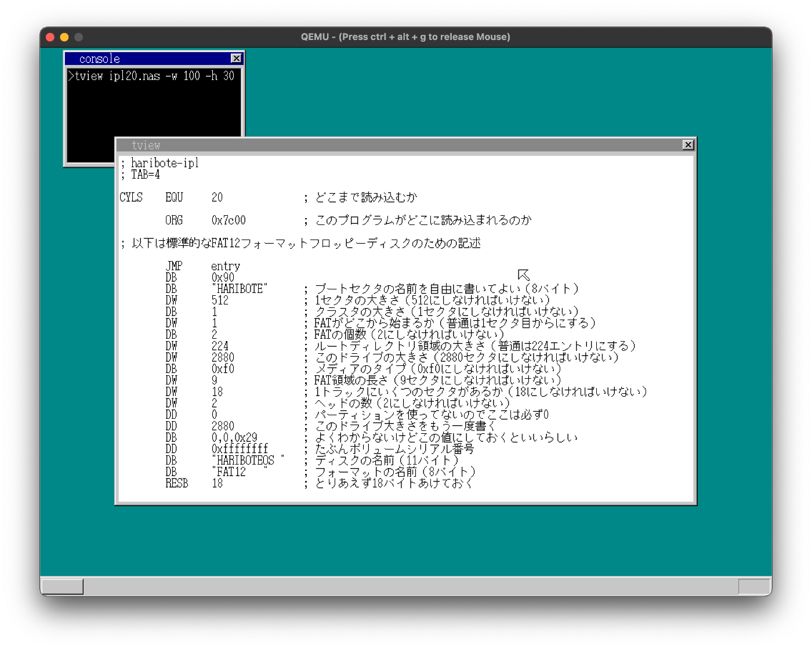Close the console window
812x649 pixels.
point(236,59)
